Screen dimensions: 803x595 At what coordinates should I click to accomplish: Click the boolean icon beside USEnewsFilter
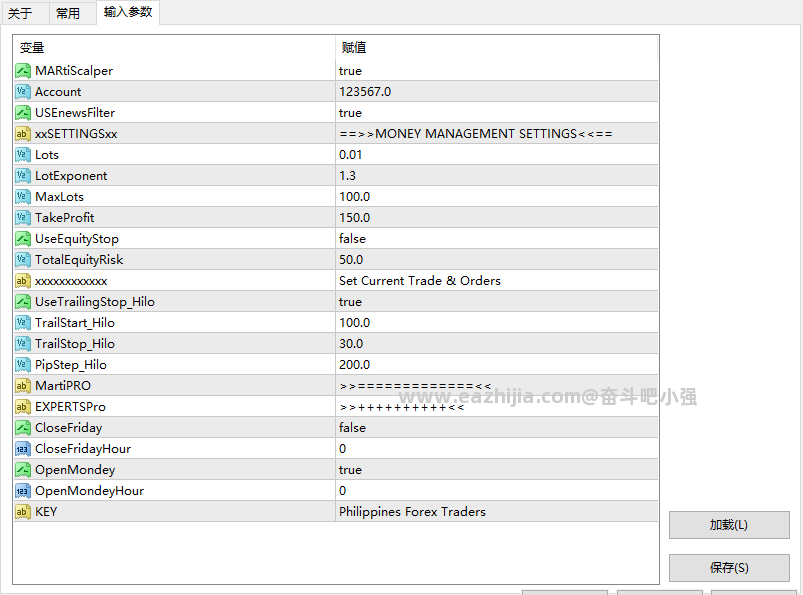(x=23, y=113)
